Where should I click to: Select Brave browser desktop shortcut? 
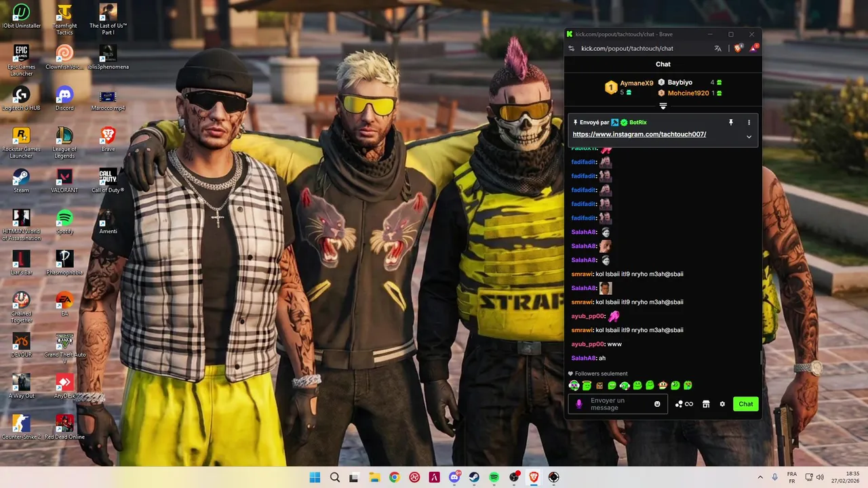tap(108, 140)
